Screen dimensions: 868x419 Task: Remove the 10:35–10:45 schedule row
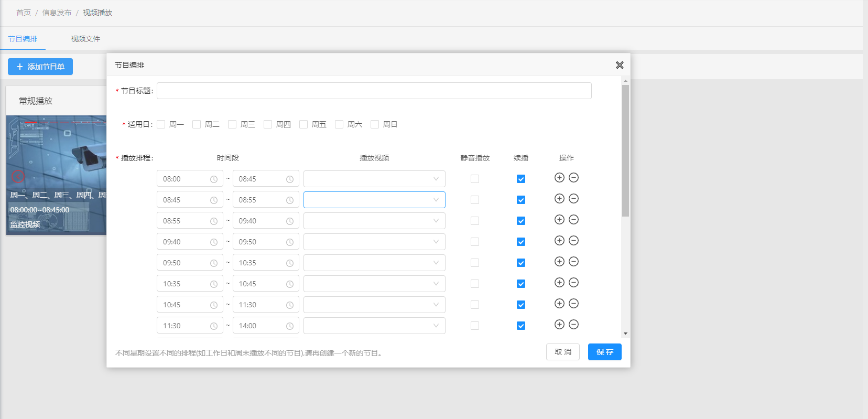(x=574, y=283)
